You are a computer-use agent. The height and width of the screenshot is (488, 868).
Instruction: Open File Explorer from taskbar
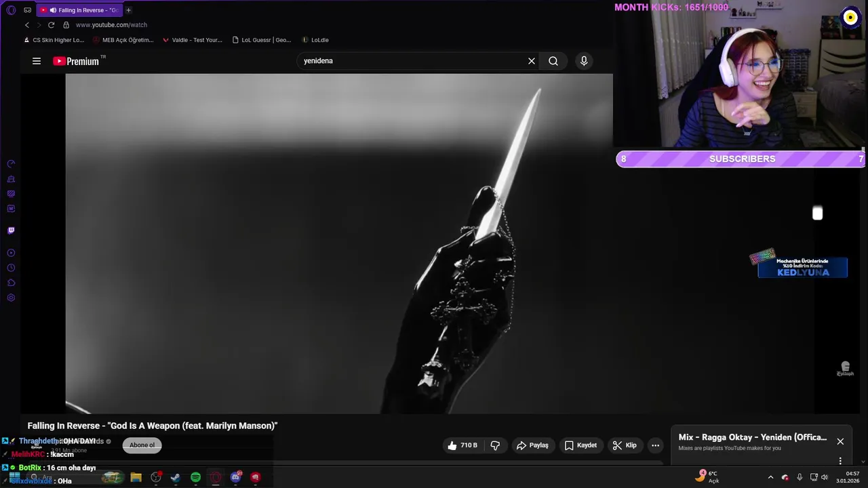coord(136,477)
